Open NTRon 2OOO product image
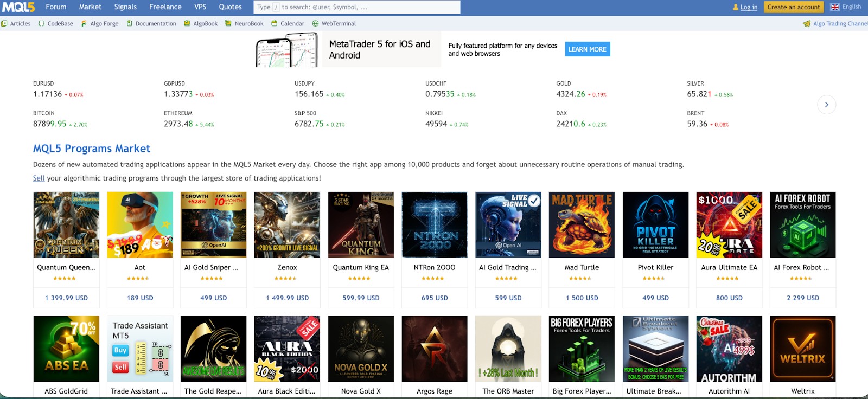 [435, 224]
